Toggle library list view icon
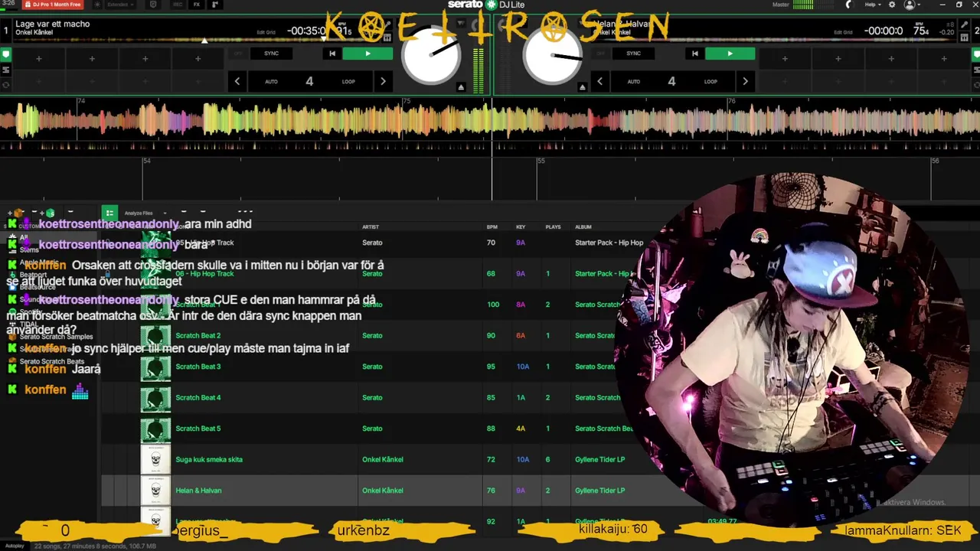The width and height of the screenshot is (980, 551). pos(110,213)
